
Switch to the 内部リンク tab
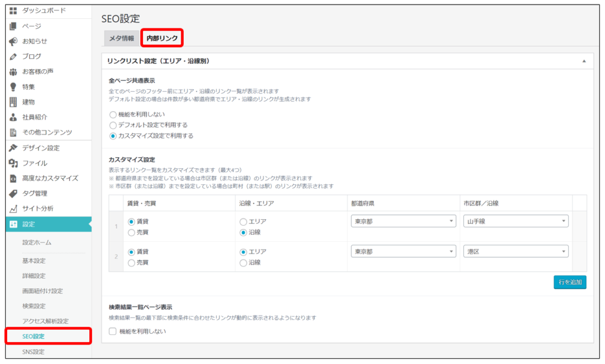(x=162, y=38)
